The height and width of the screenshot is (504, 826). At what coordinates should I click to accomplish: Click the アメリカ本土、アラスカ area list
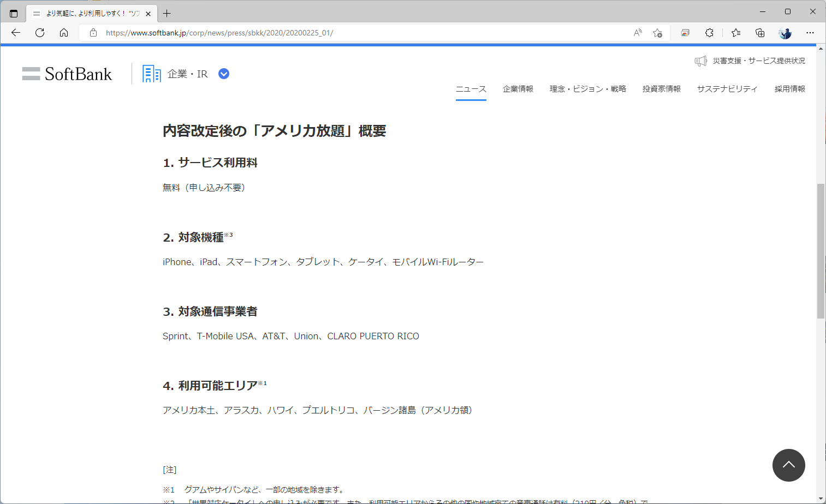click(318, 410)
